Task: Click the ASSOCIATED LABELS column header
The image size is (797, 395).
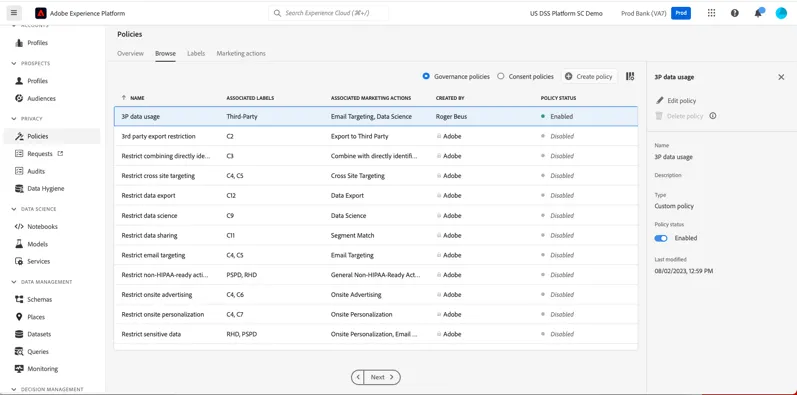Action: click(x=250, y=98)
